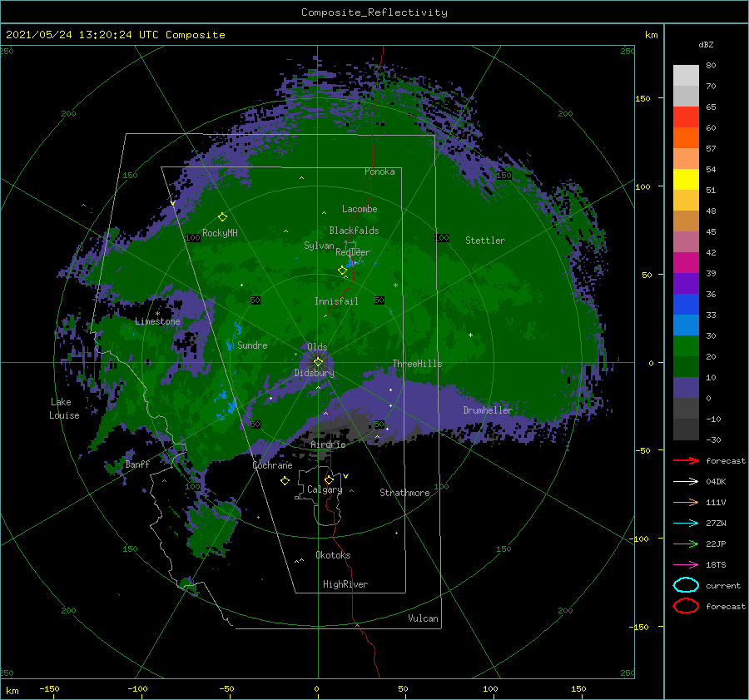Select the magenta 18TS arrow legend entry
The height and width of the screenshot is (700, 749).
point(686,565)
